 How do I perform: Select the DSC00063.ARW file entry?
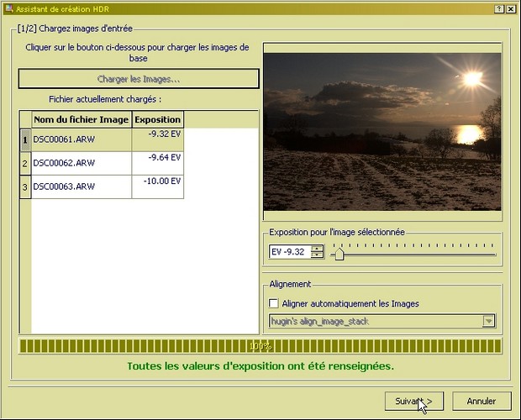pos(81,186)
